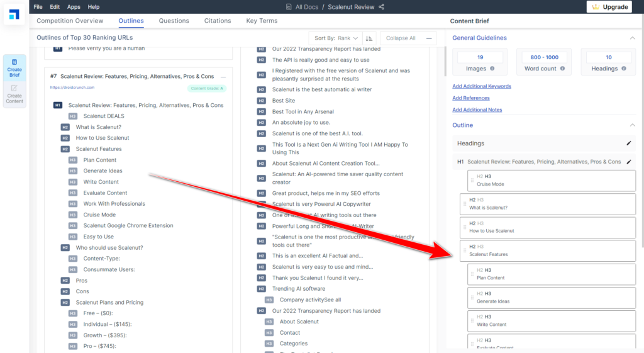644x353 pixels.
Task: Switch to the Questions tab
Action: click(174, 21)
